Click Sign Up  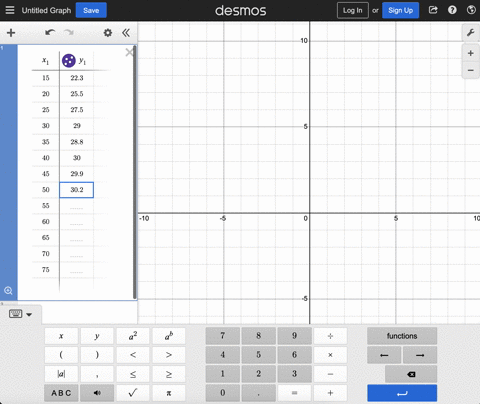[x=400, y=10]
